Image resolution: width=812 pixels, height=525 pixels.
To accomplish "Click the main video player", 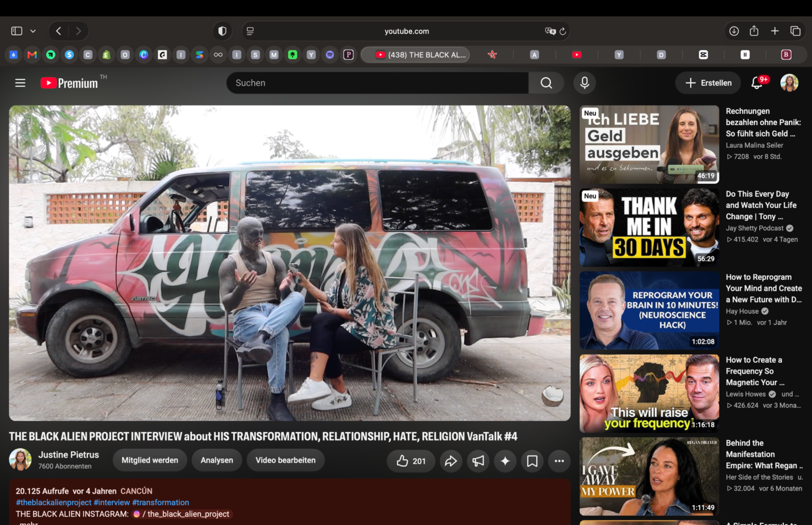I will (290, 263).
